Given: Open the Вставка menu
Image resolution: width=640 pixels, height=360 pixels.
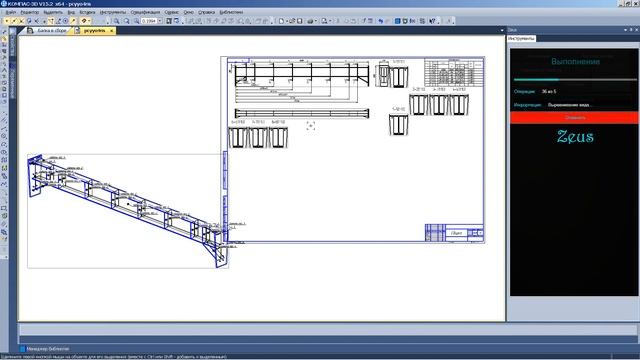Looking at the screenshot, I should [87, 12].
